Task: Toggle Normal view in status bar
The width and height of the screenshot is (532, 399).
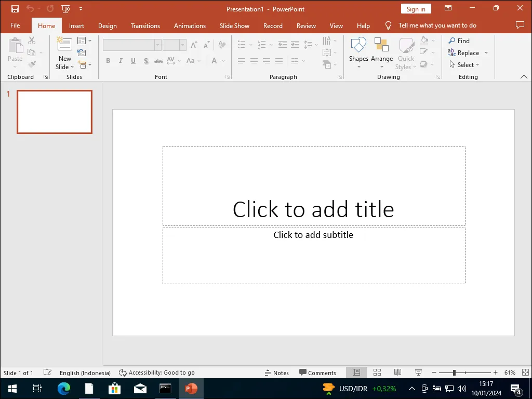Action: (356, 373)
